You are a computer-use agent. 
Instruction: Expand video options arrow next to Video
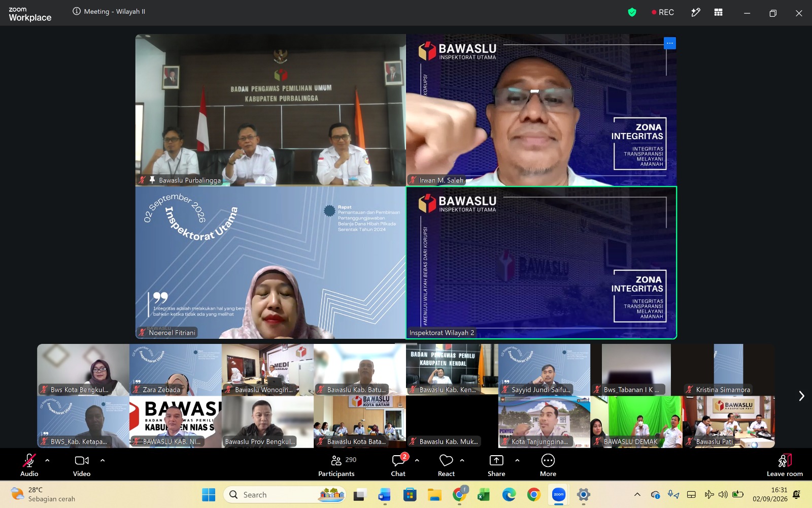pos(103,460)
